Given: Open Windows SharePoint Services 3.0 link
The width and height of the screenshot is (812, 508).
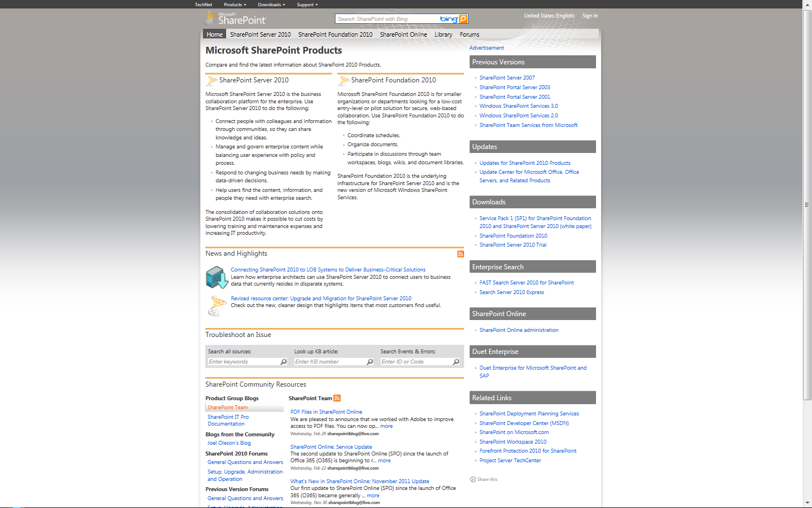Looking at the screenshot, I should click(519, 106).
